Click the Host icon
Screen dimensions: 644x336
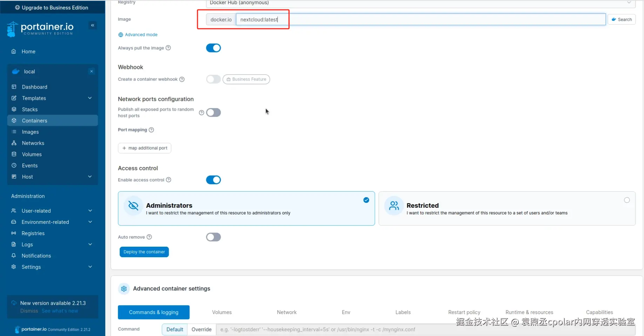(14, 177)
